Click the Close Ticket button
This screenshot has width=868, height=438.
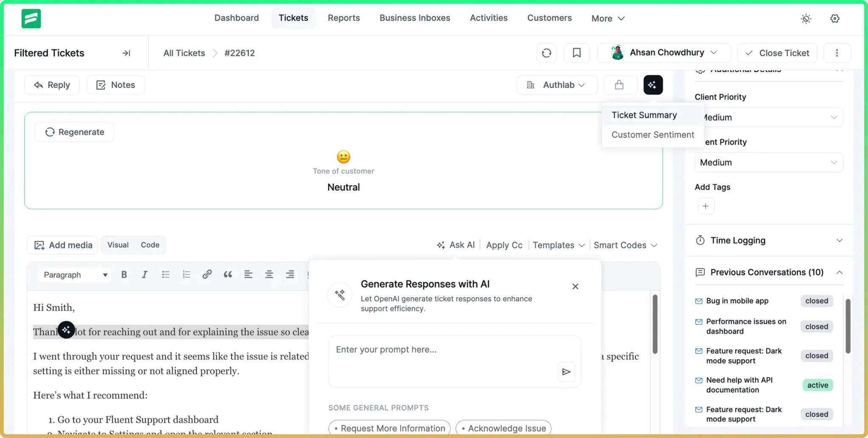(x=777, y=53)
